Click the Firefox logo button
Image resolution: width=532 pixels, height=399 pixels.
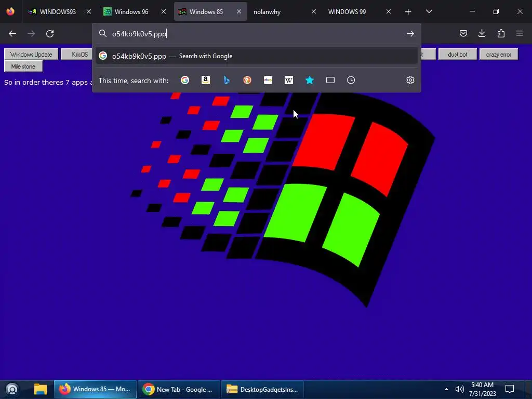point(10,11)
